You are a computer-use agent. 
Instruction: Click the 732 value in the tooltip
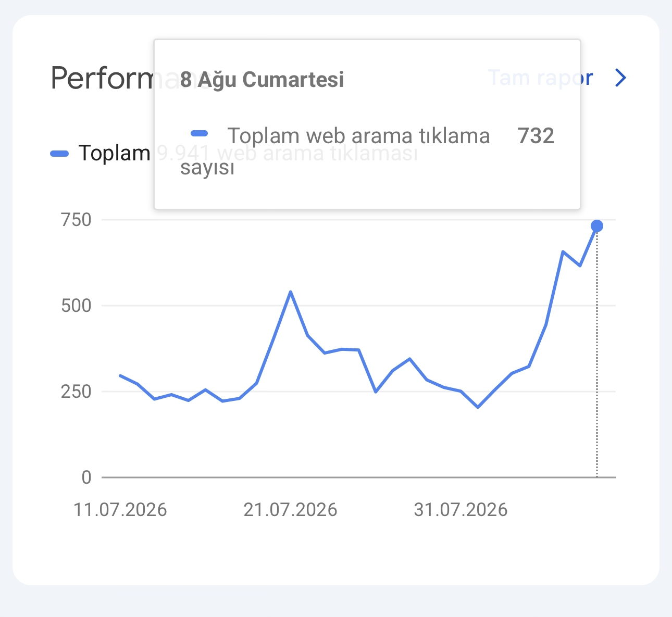pyautogui.click(x=536, y=136)
